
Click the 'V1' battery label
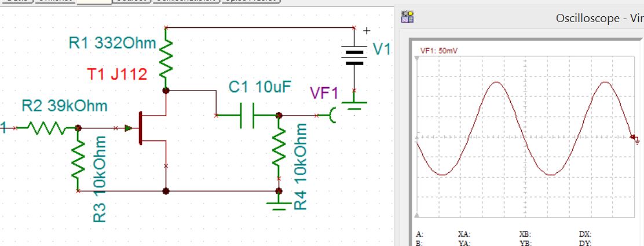(x=382, y=50)
